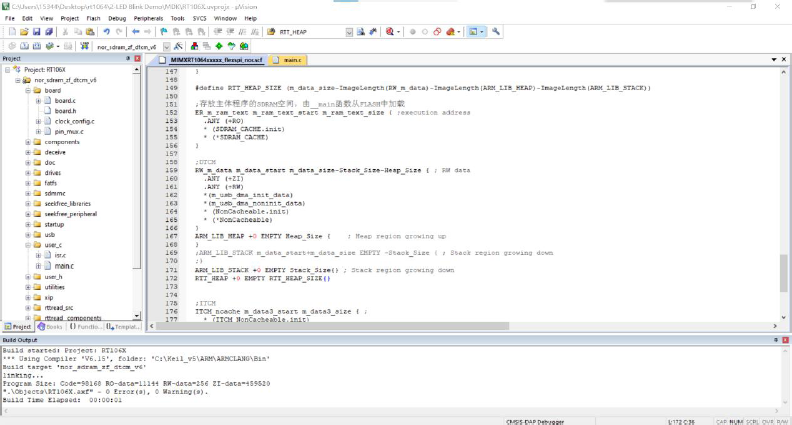The image size is (792, 425).
Task: Open the SVCS menu
Action: point(200,18)
